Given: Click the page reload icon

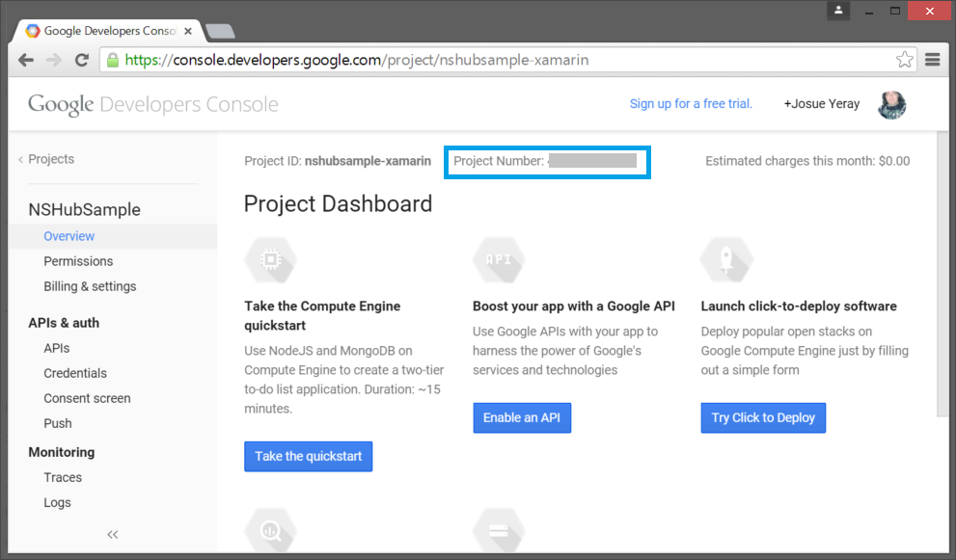Looking at the screenshot, I should click(x=82, y=59).
